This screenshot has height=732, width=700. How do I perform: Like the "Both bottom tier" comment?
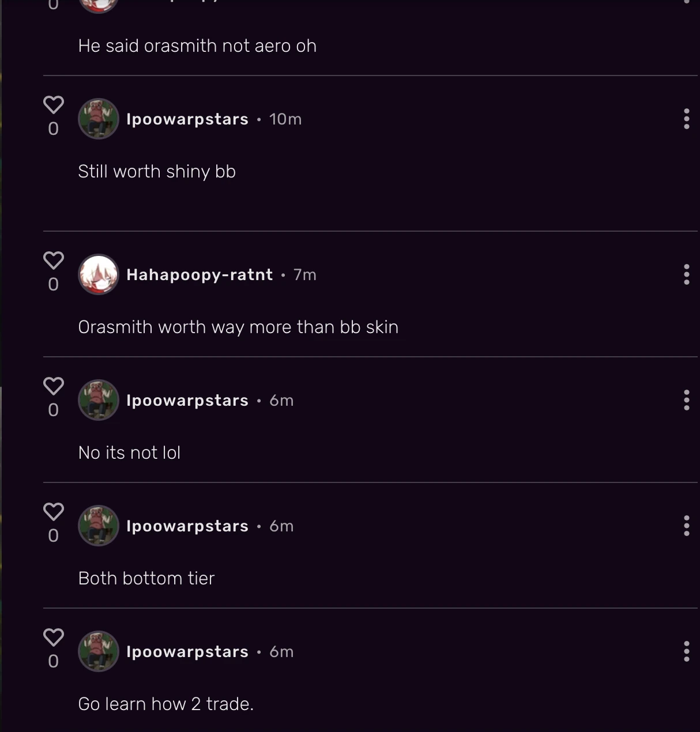(x=53, y=511)
